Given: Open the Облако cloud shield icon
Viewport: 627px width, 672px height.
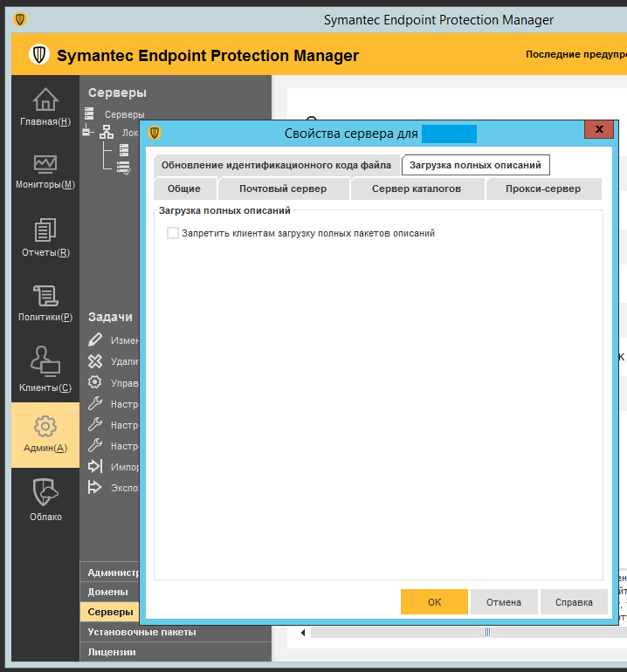Looking at the screenshot, I should tap(45, 492).
